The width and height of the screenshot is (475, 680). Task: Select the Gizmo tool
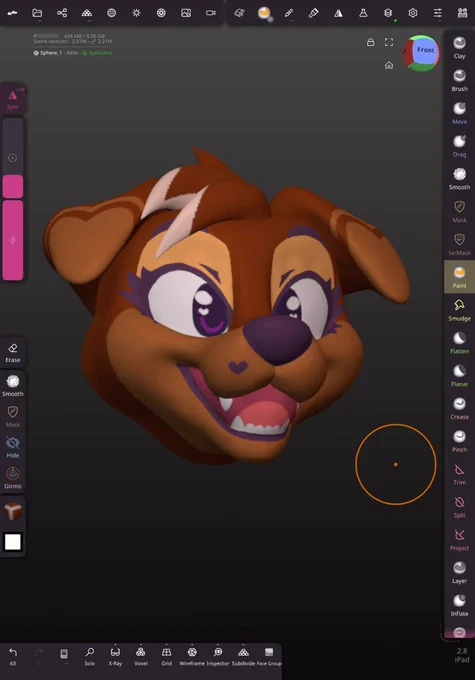13,477
